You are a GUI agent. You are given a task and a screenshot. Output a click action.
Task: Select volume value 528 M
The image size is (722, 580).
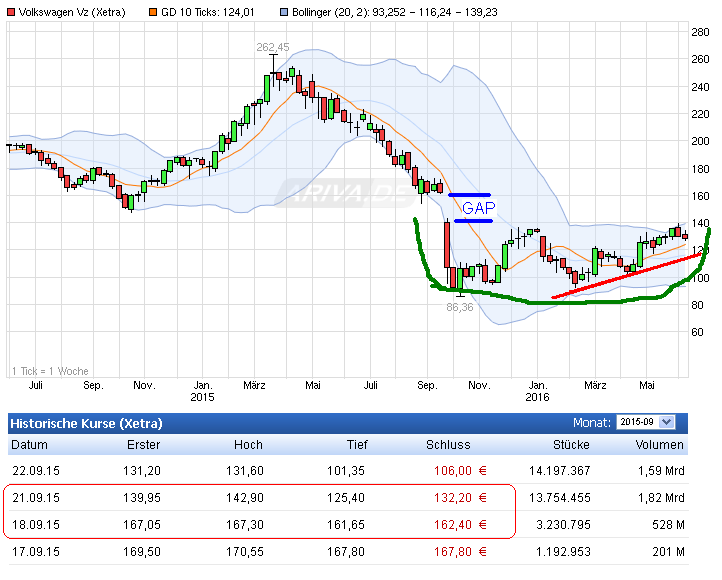[x=668, y=525]
